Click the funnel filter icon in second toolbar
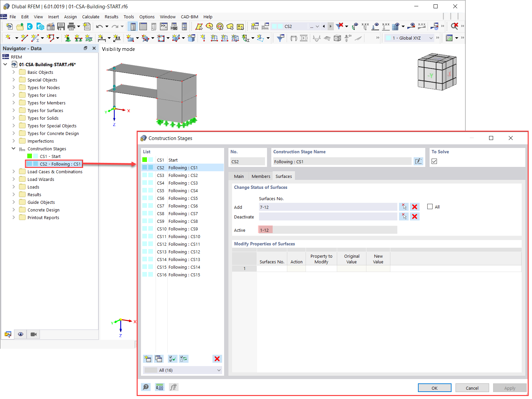Viewport: 532px width, 399px height. [x=280, y=38]
